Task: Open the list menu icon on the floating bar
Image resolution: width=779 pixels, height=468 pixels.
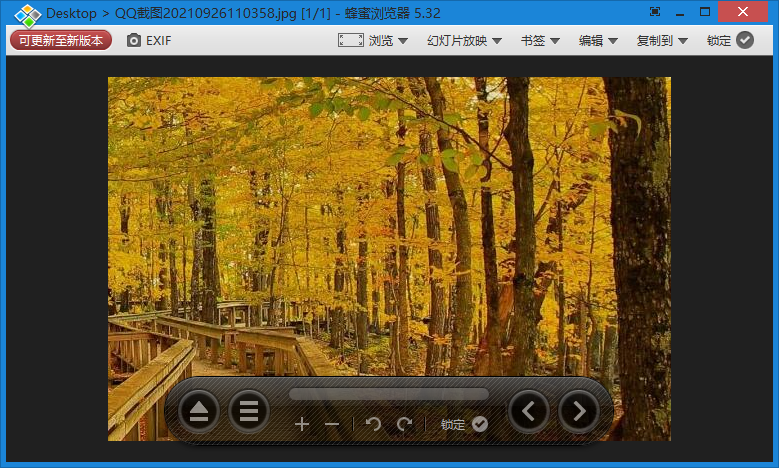Action: (x=249, y=411)
